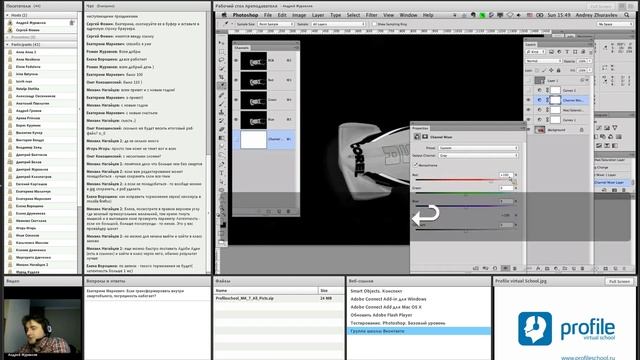Select the Clone Stamp tool
The height and width of the screenshot is (360, 640).
click(222, 112)
